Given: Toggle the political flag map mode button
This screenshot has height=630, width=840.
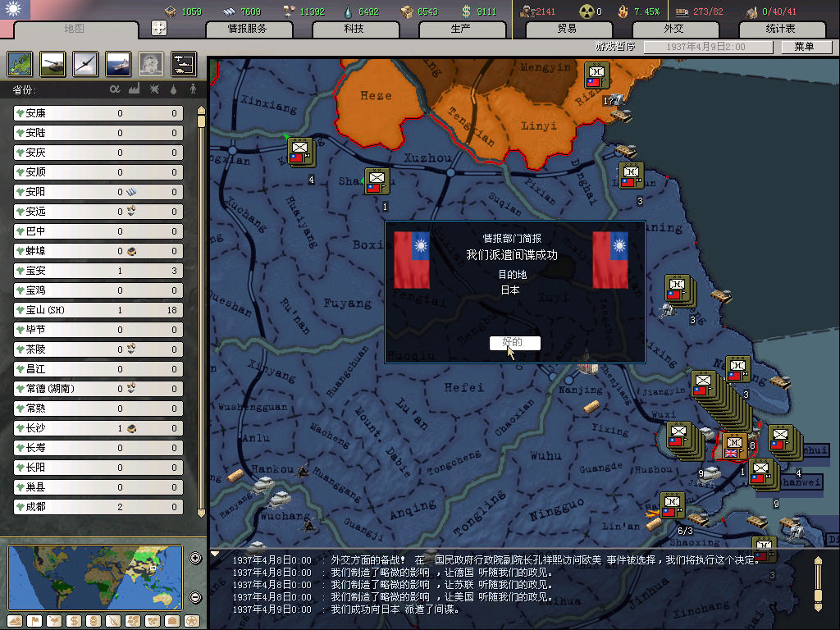Looking at the screenshot, I should [x=34, y=621].
